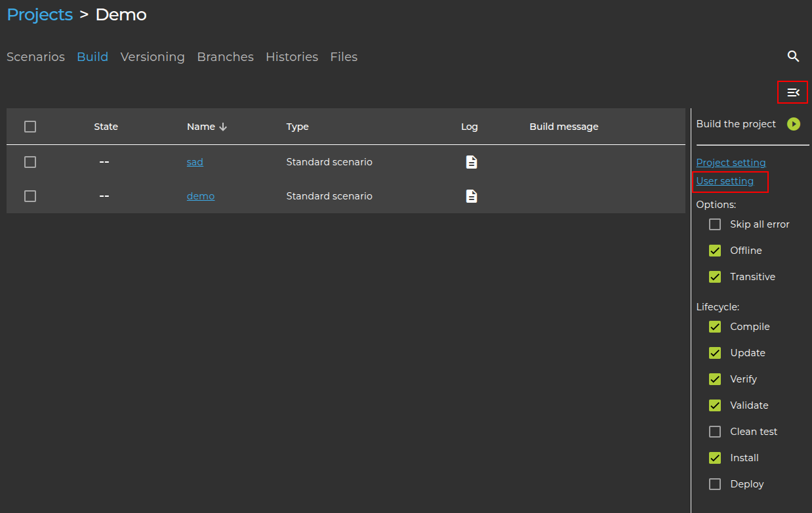Click the search magnifier icon
Screen dimensions: 812x513
[793, 56]
